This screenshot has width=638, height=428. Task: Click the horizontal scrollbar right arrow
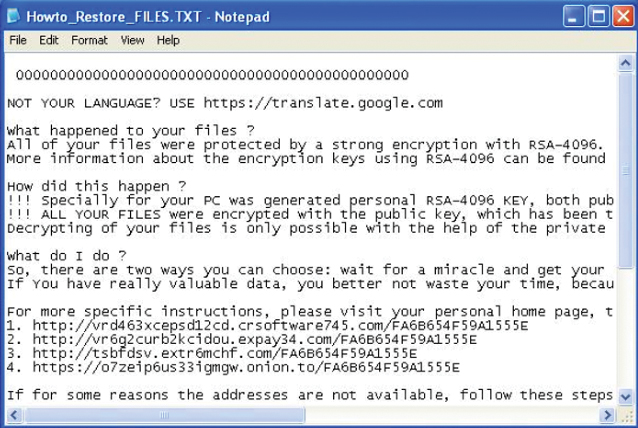coord(607,415)
